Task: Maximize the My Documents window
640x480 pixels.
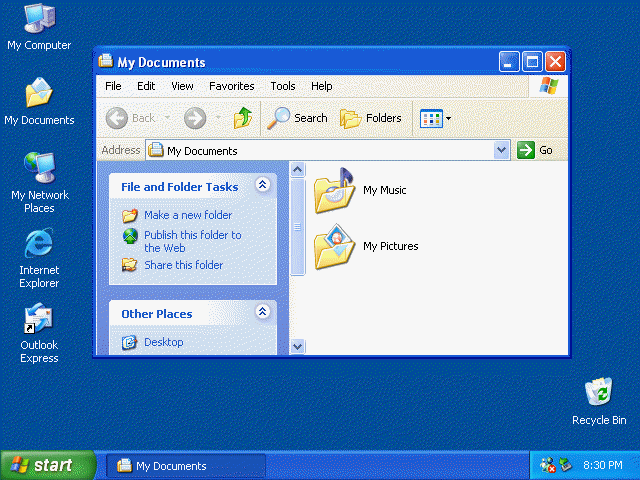Action: point(532,62)
